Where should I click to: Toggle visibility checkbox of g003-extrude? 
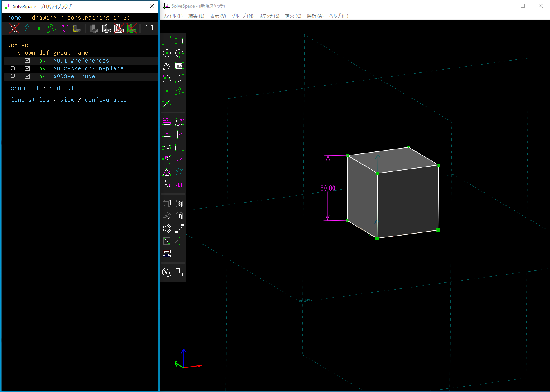27,76
